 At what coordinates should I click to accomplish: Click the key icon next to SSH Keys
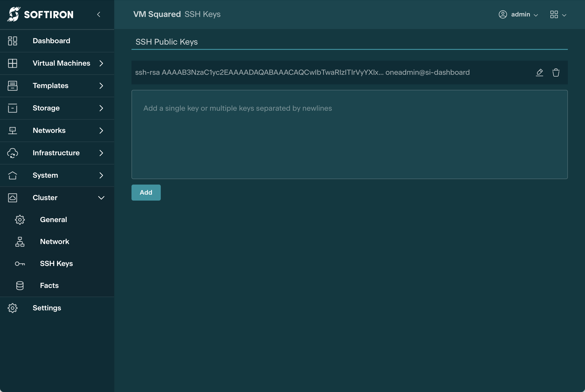[x=20, y=264]
